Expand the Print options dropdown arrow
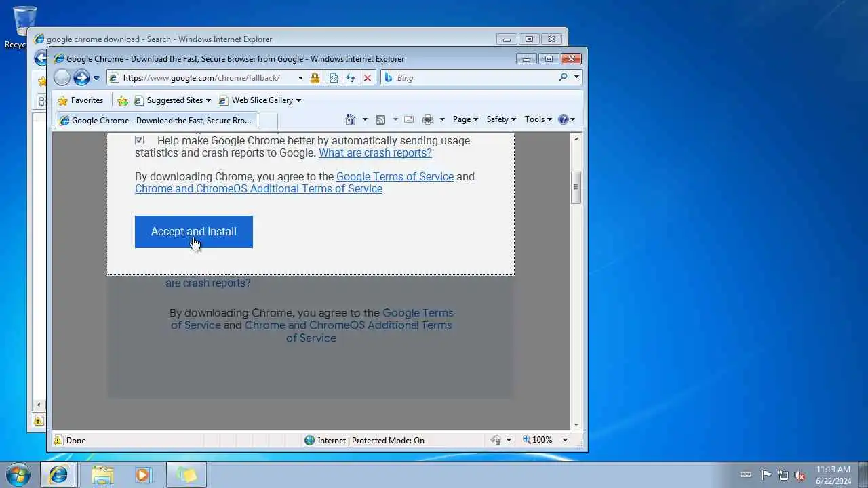Image resolution: width=868 pixels, height=488 pixels. click(x=442, y=119)
